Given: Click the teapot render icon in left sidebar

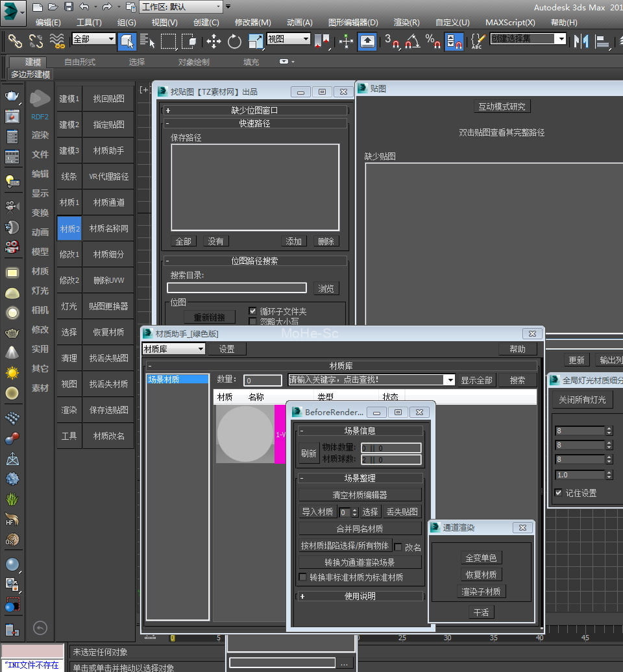Looking at the screenshot, I should click(12, 97).
